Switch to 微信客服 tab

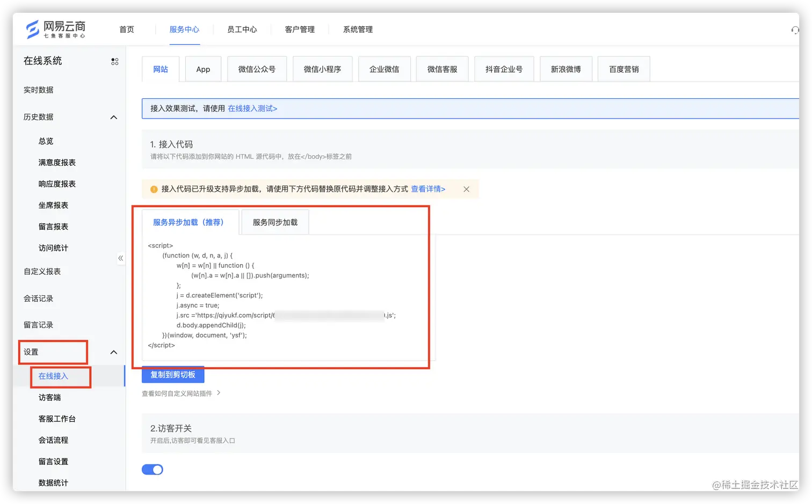point(442,69)
